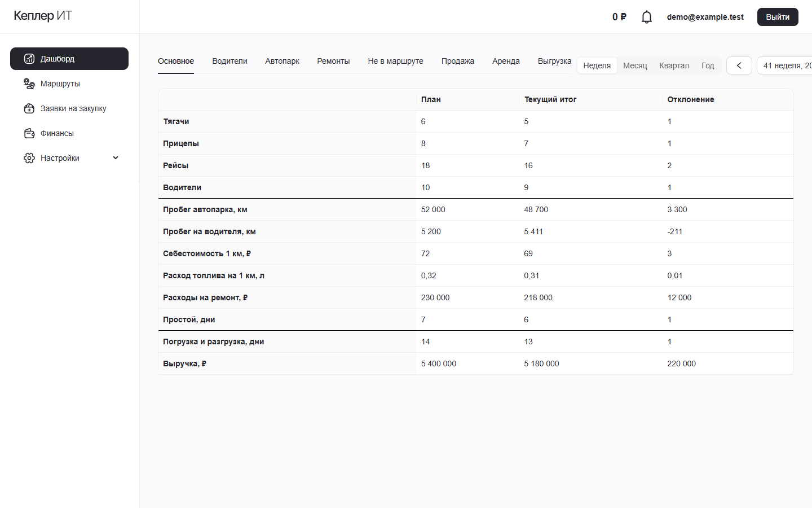The width and height of the screenshot is (812, 508).
Task: Select the Неделя period option
Action: tap(597, 65)
